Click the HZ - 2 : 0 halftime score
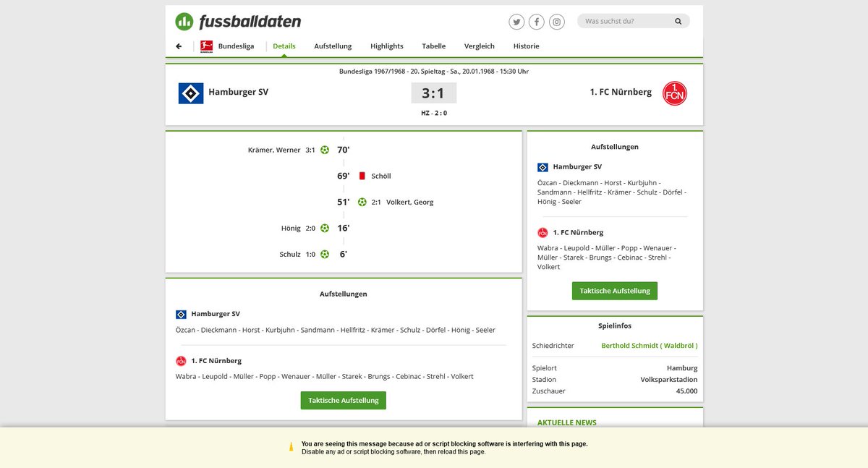The height and width of the screenshot is (468, 868). point(434,113)
